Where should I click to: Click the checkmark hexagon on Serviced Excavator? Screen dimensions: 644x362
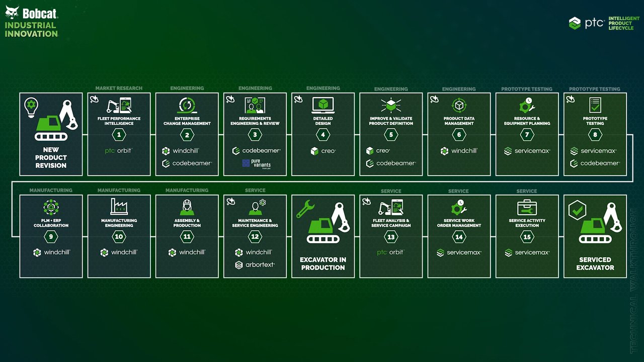[577, 210]
